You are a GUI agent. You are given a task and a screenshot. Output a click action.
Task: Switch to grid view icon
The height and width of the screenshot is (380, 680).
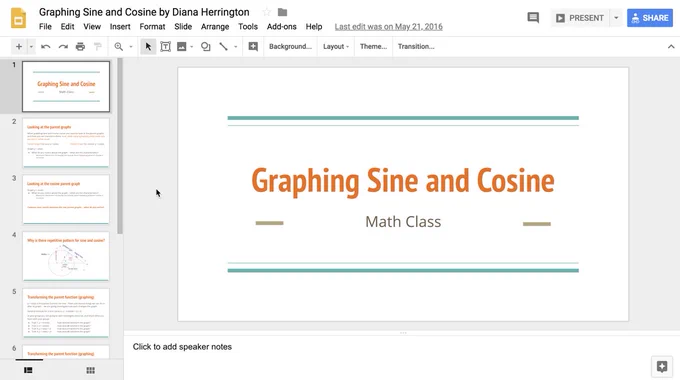click(90, 370)
